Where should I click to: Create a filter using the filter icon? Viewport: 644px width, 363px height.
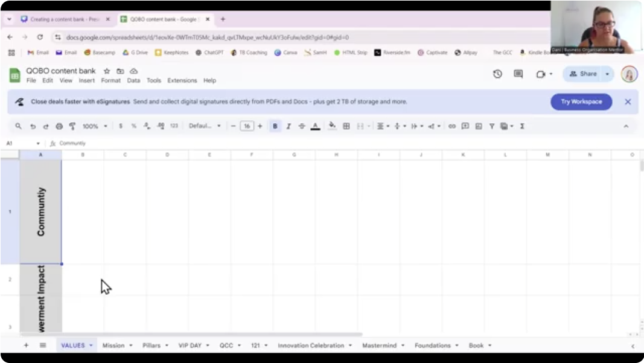tap(492, 126)
